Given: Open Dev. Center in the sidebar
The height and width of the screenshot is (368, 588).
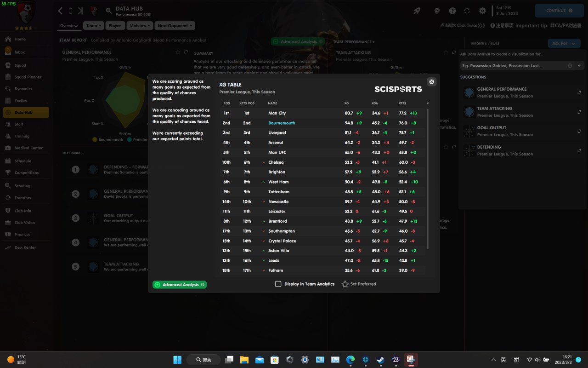Looking at the screenshot, I should [26, 247].
